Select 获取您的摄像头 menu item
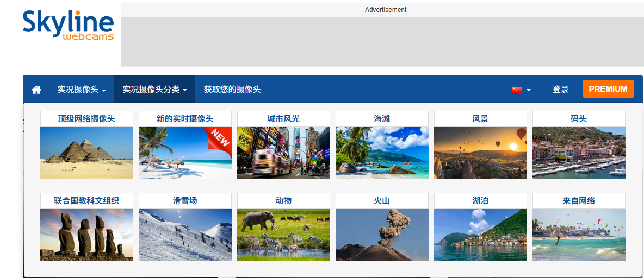The height and width of the screenshot is (278, 644). [x=232, y=90]
